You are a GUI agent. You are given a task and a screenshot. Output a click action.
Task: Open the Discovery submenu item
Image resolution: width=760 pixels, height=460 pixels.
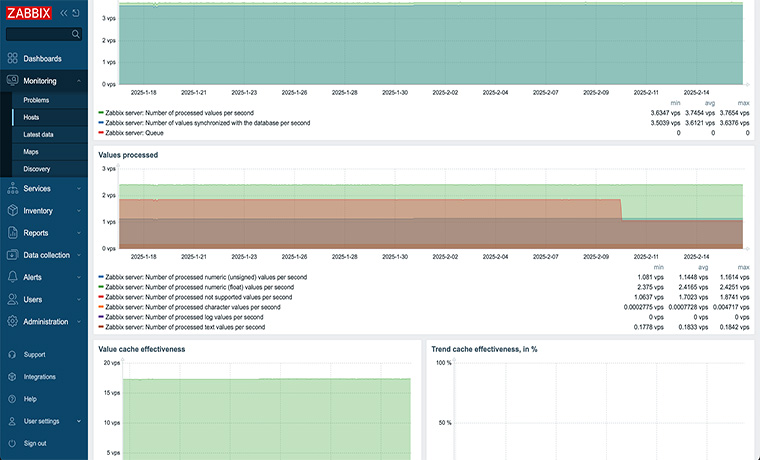(x=37, y=169)
